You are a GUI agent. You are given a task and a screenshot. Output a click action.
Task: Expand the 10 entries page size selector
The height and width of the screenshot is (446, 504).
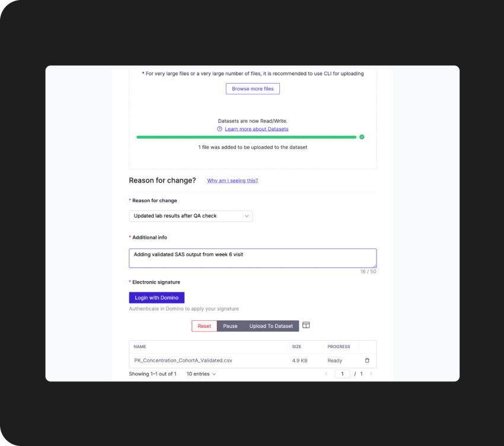[201, 374]
